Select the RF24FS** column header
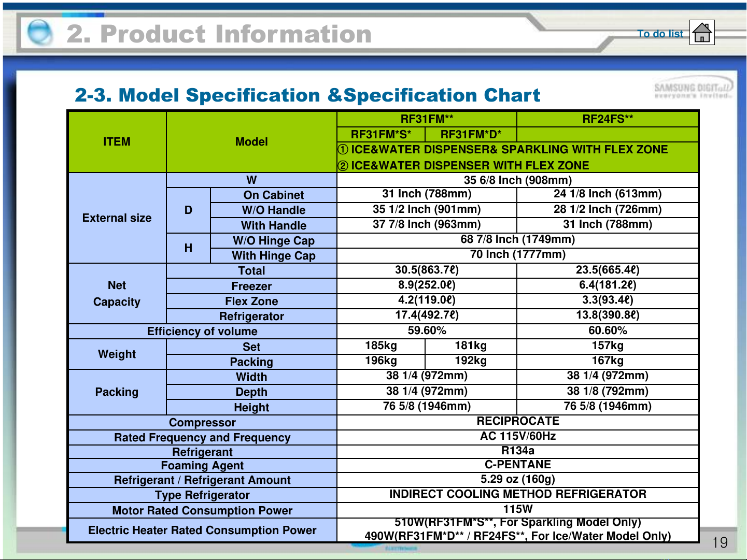The image size is (747, 560). (608, 119)
